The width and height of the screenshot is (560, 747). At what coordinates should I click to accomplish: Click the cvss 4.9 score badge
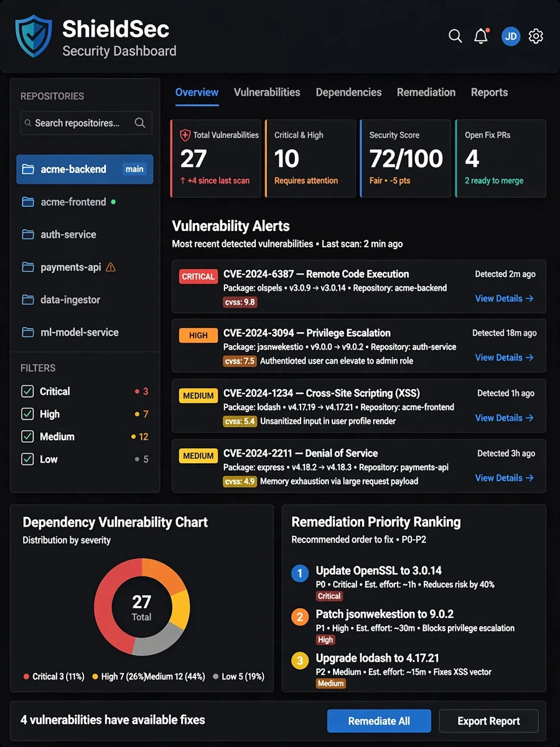[x=240, y=481]
